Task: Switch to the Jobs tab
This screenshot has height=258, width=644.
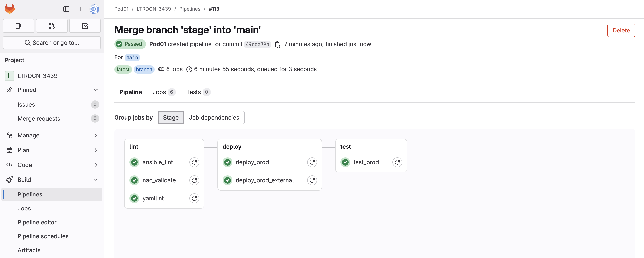Action: (164, 92)
